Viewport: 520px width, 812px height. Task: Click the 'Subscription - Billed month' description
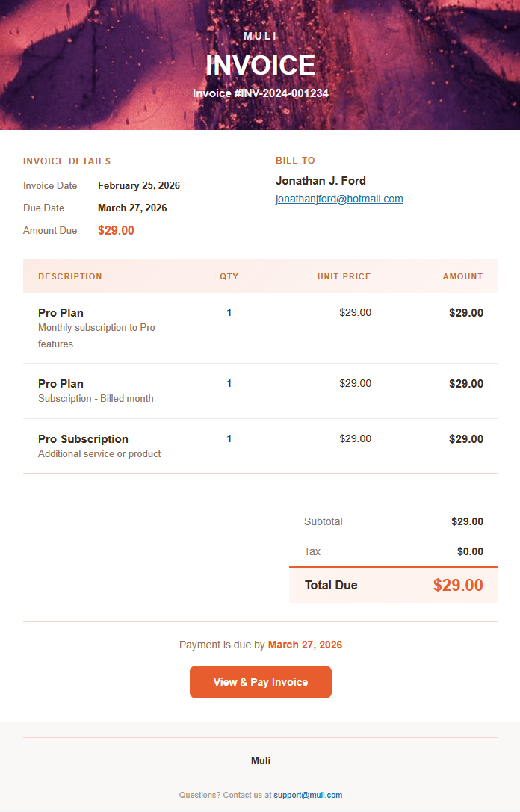pos(96,399)
